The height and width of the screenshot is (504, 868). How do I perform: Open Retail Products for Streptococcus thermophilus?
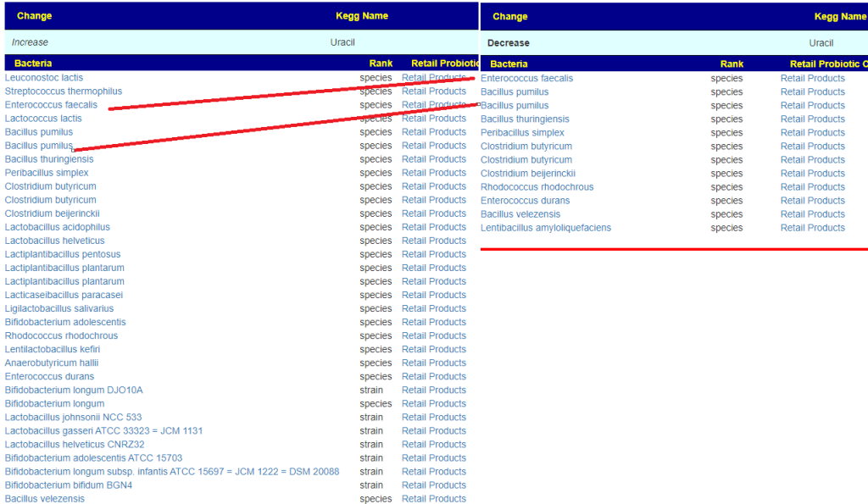click(434, 91)
